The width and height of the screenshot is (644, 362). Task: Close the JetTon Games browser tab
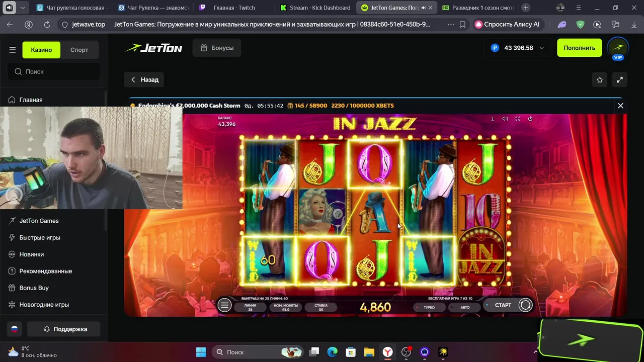[430, 8]
